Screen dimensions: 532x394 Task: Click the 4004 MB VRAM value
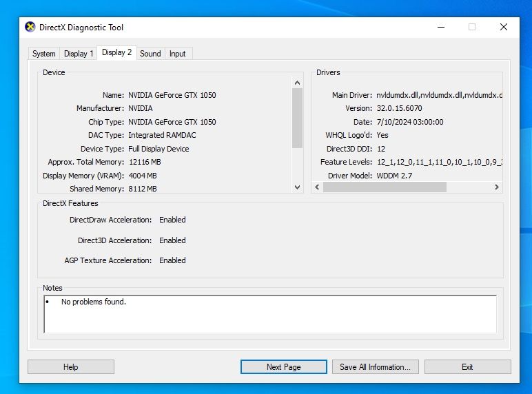[143, 176]
